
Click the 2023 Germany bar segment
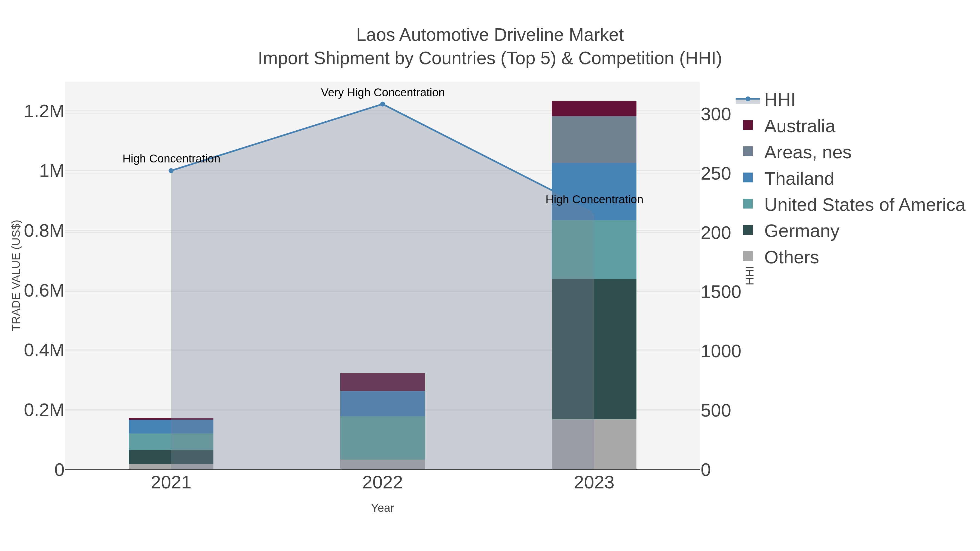(x=594, y=349)
